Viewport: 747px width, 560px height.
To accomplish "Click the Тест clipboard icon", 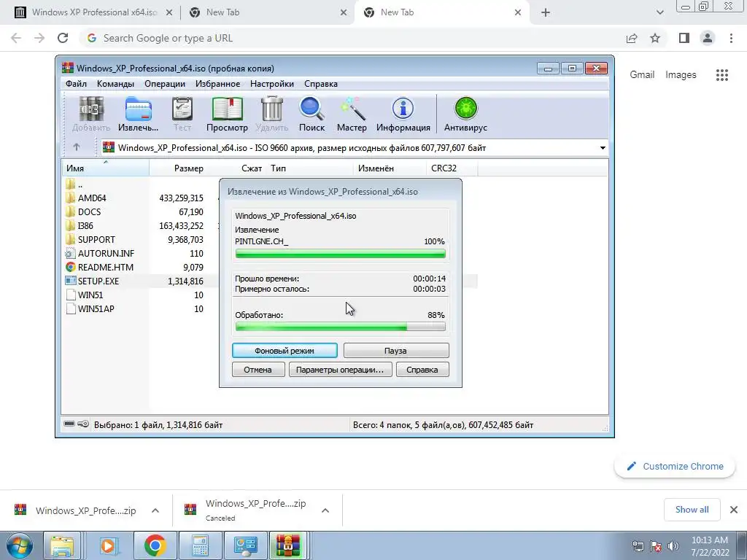I will (x=182, y=114).
